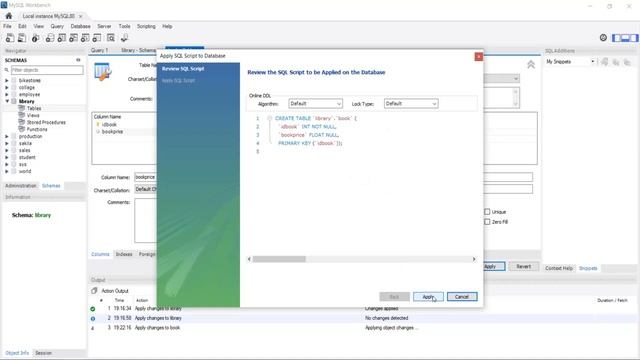640x360 pixels.
Task: Collapse the library schema
Action: (x=7, y=101)
